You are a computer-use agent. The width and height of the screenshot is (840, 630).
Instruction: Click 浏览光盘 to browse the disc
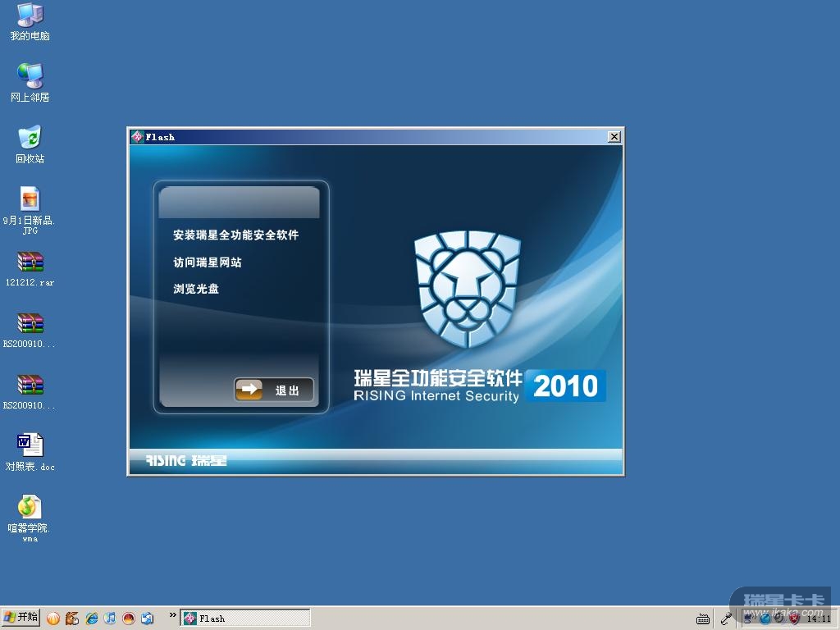(x=196, y=289)
